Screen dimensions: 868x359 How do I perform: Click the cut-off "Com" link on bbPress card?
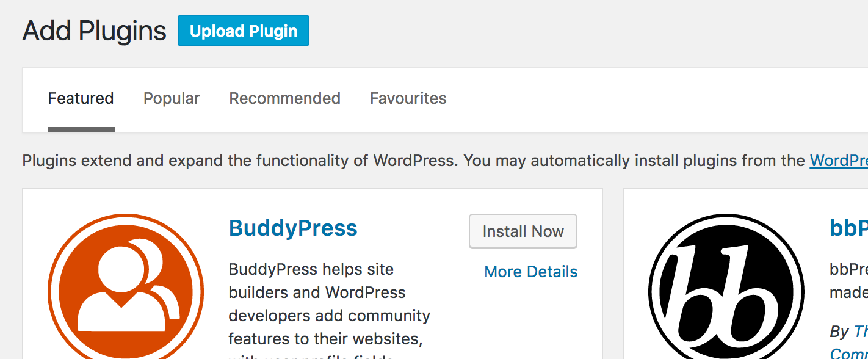[849, 353]
